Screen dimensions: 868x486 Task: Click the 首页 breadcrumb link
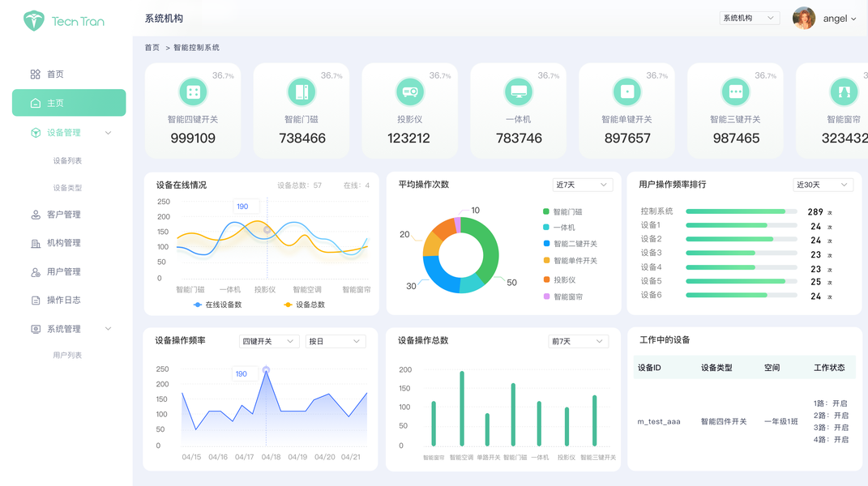click(x=152, y=48)
